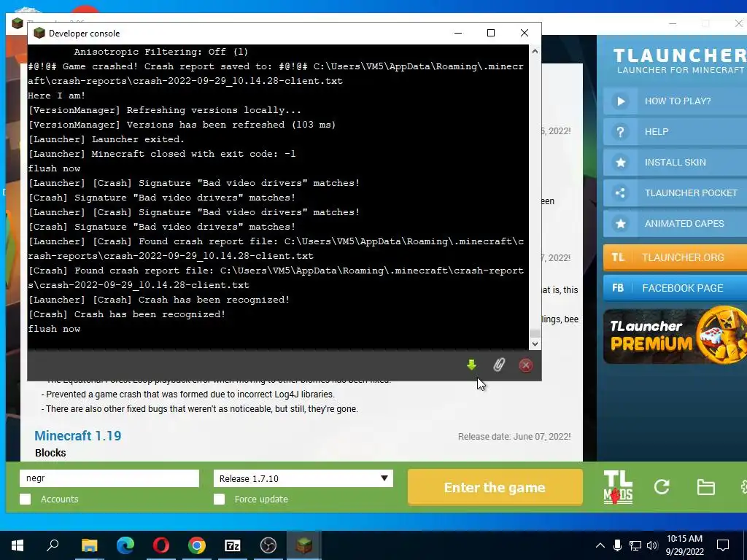This screenshot has width=747, height=560.
Task: Maximize the Developer console window
Action: 491,33
